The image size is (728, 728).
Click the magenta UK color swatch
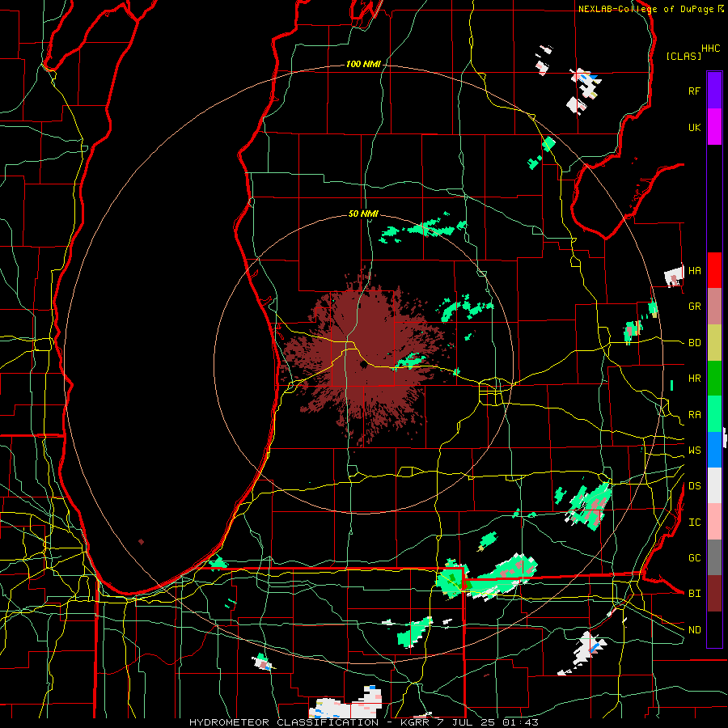pos(714,127)
